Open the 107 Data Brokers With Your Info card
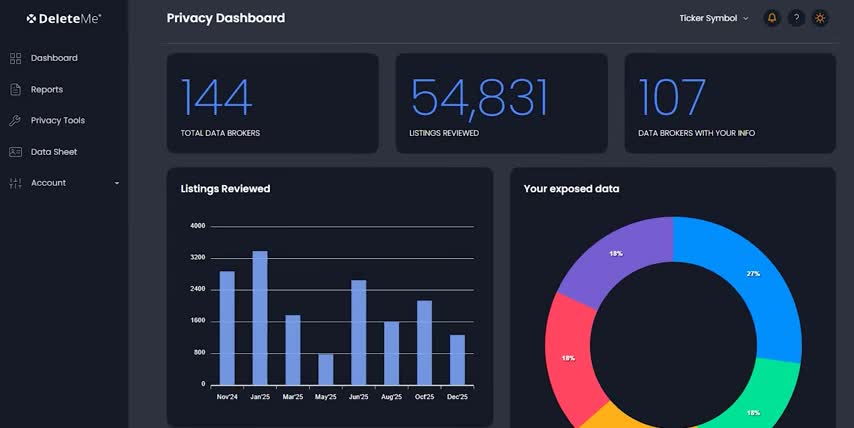The height and width of the screenshot is (428, 854). (730, 103)
